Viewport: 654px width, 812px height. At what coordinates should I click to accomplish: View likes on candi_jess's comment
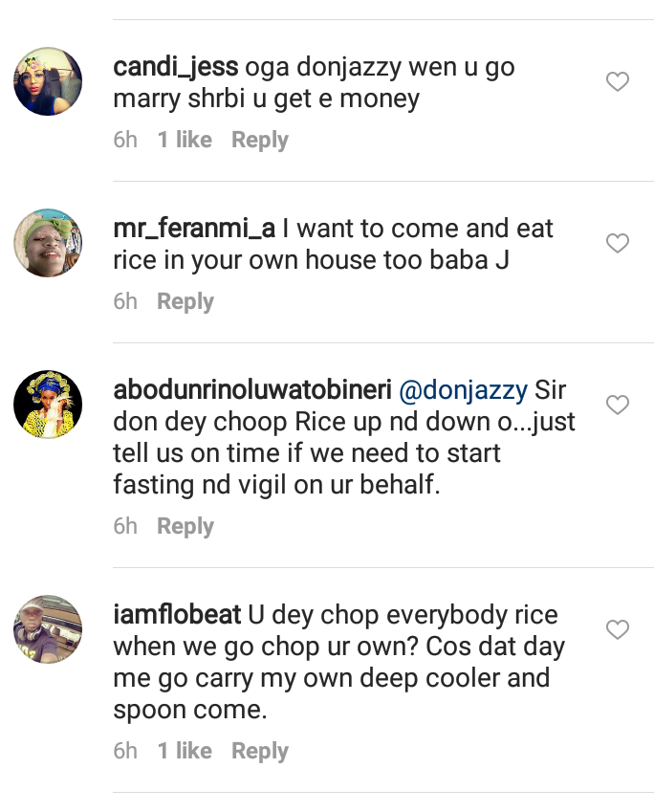pos(185,140)
